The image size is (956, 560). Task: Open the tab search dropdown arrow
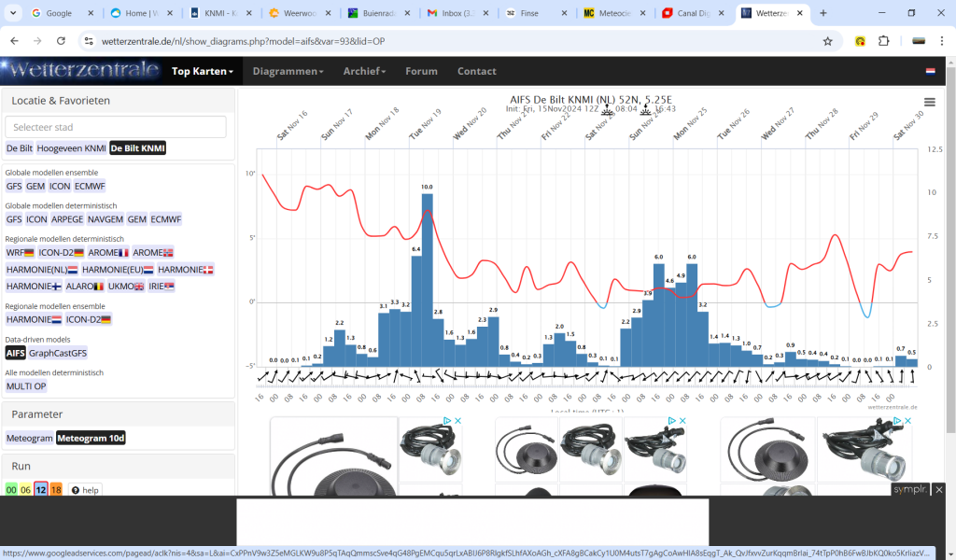click(x=13, y=13)
